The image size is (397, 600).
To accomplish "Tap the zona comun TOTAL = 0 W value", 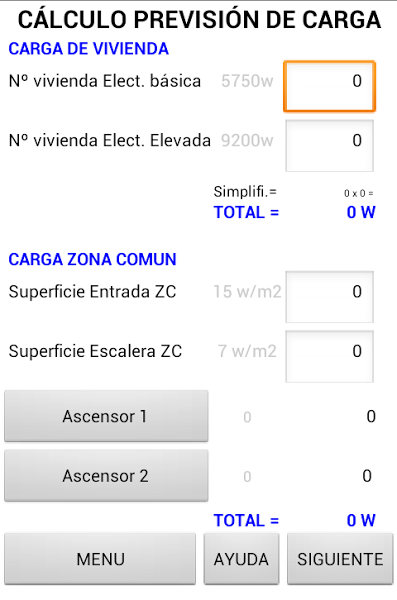I will [x=361, y=520].
